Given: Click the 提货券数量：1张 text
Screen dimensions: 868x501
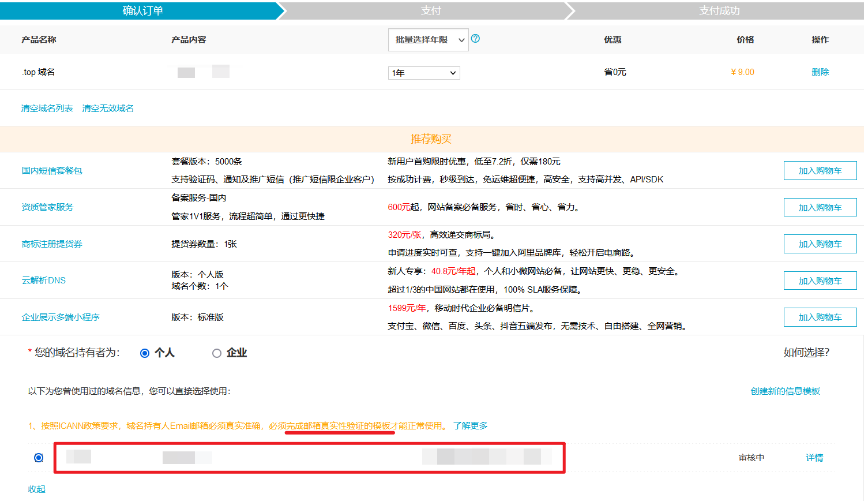Looking at the screenshot, I should point(204,244).
